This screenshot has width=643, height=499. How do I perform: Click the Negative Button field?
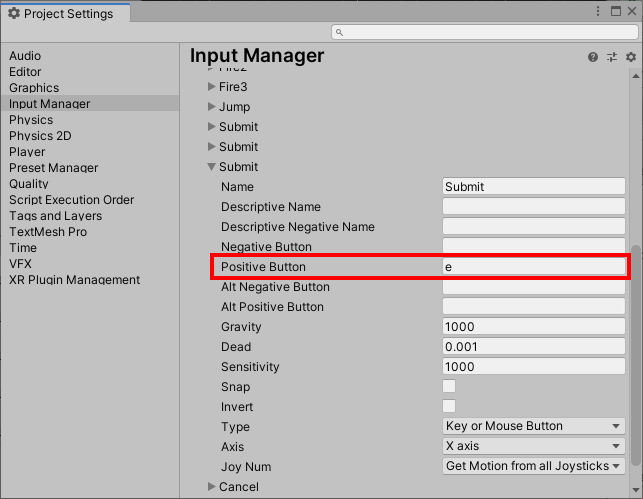point(534,246)
